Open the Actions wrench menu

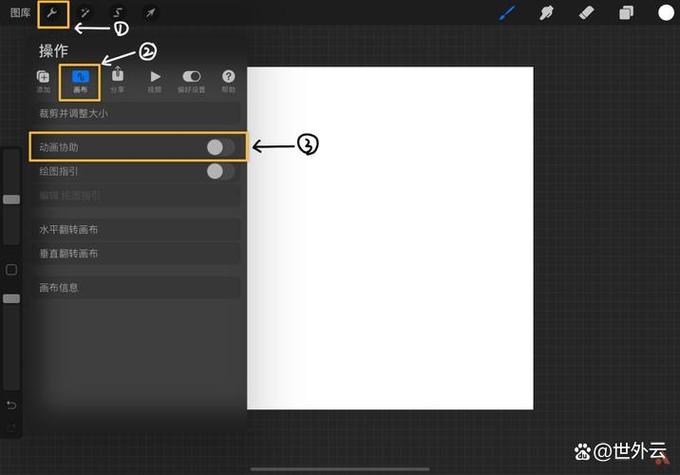click(x=52, y=13)
